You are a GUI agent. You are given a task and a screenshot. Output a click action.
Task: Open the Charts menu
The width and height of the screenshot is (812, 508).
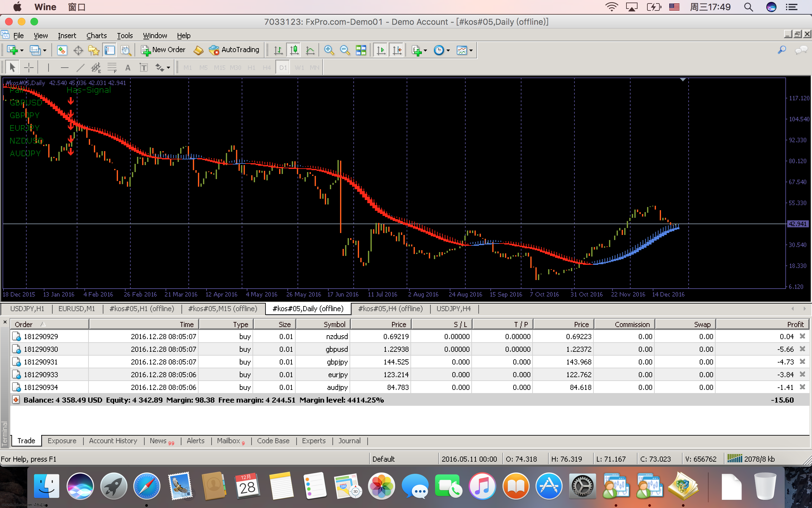pos(97,35)
